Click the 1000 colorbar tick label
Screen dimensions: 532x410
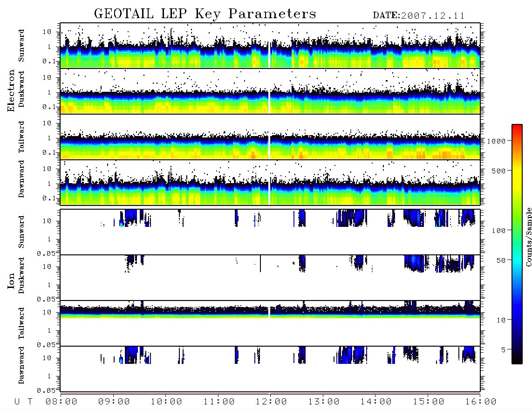point(496,141)
